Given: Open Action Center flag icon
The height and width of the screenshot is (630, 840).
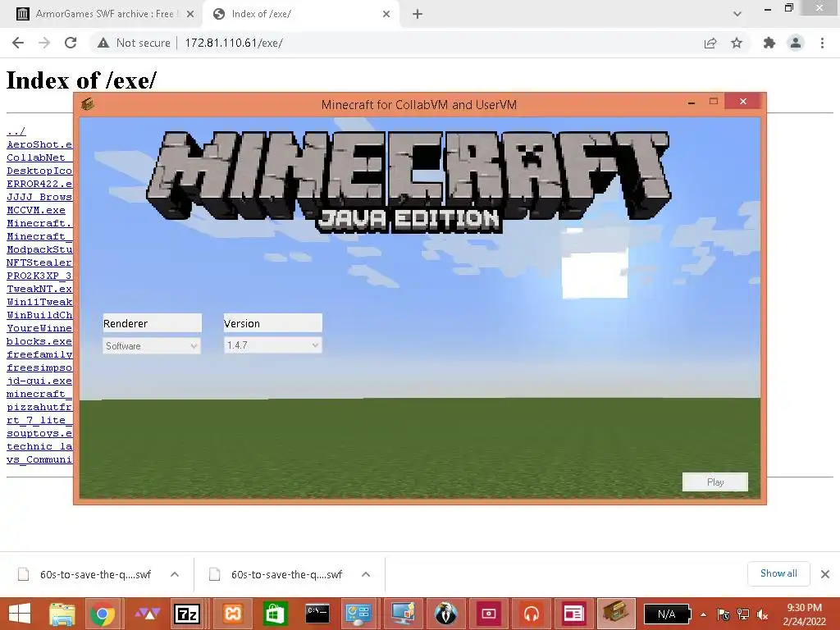Looking at the screenshot, I should 724,614.
